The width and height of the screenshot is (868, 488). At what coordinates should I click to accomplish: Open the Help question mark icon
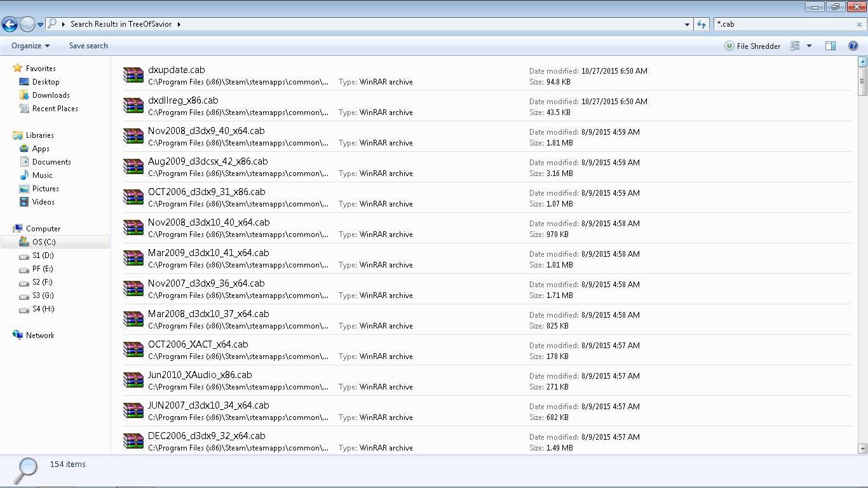(853, 46)
